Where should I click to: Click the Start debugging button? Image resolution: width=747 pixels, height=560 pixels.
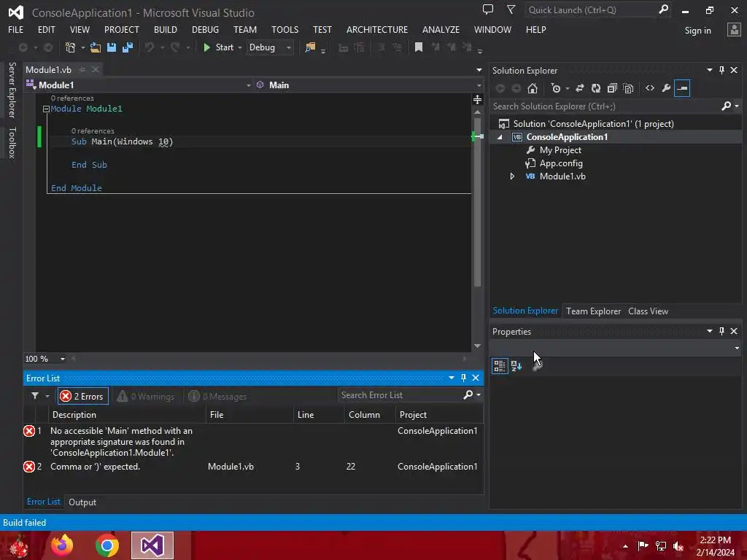point(218,47)
